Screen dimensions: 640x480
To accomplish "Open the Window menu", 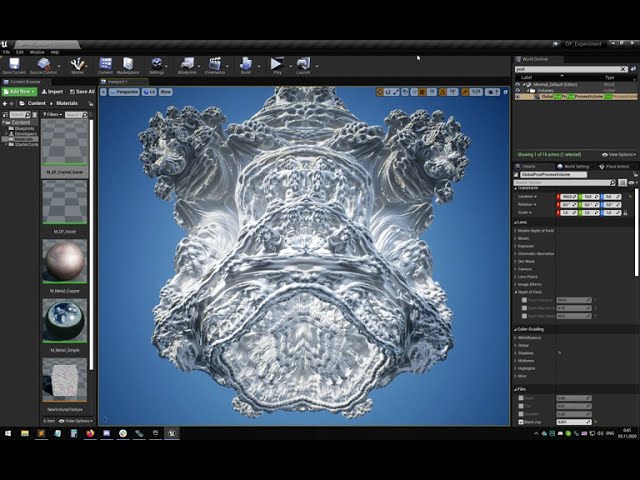I will coord(37,52).
